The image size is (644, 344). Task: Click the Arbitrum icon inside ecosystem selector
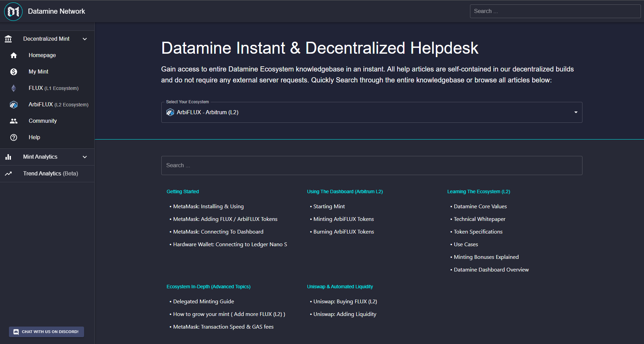(x=170, y=112)
